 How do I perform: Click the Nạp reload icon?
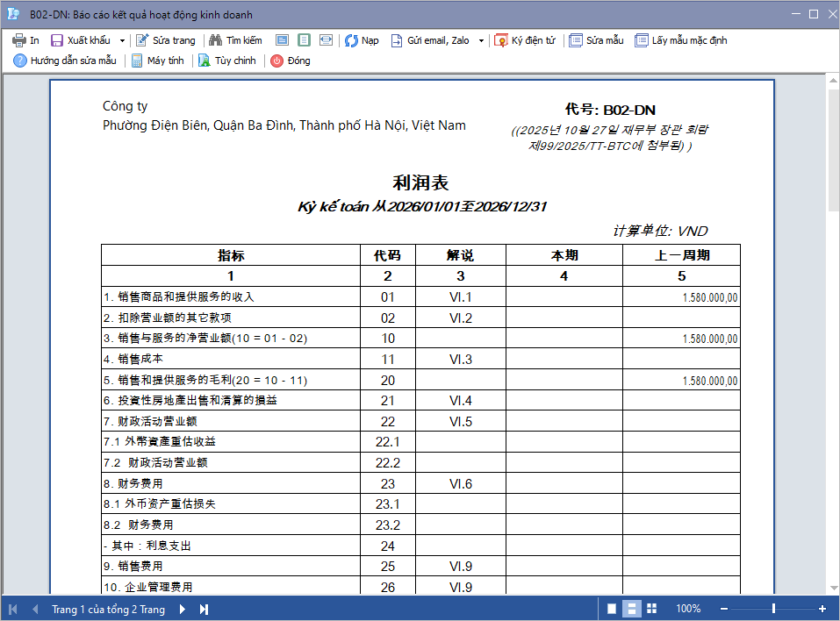351,40
